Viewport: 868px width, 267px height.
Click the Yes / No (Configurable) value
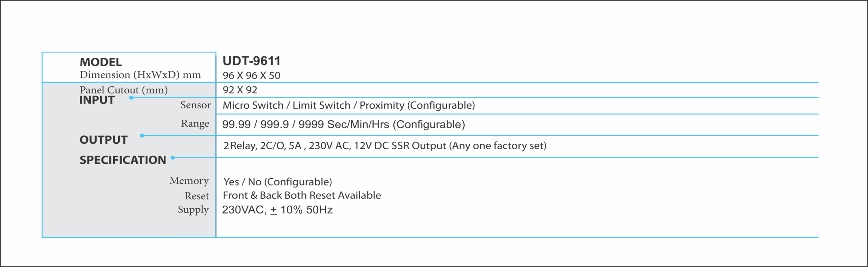point(278,182)
